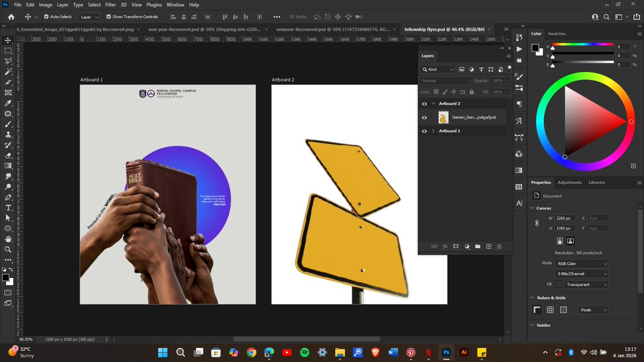Select the Eyedropper tool

[8, 103]
